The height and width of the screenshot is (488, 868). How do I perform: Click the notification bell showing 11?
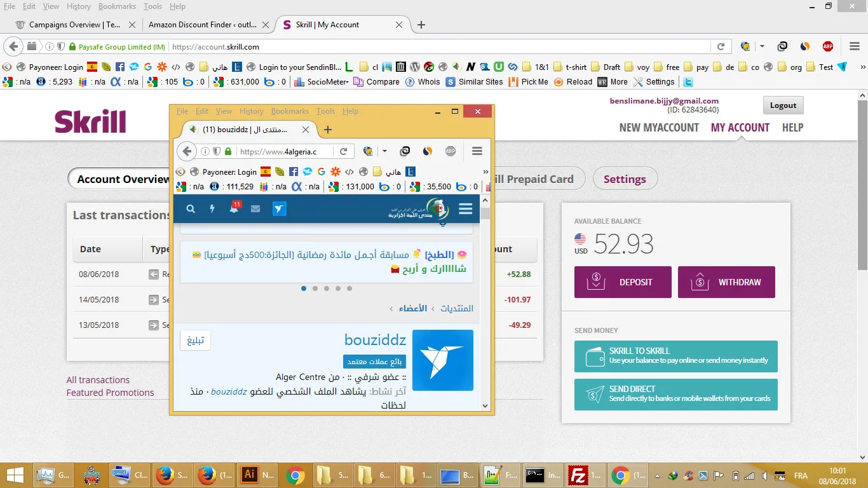coord(234,208)
